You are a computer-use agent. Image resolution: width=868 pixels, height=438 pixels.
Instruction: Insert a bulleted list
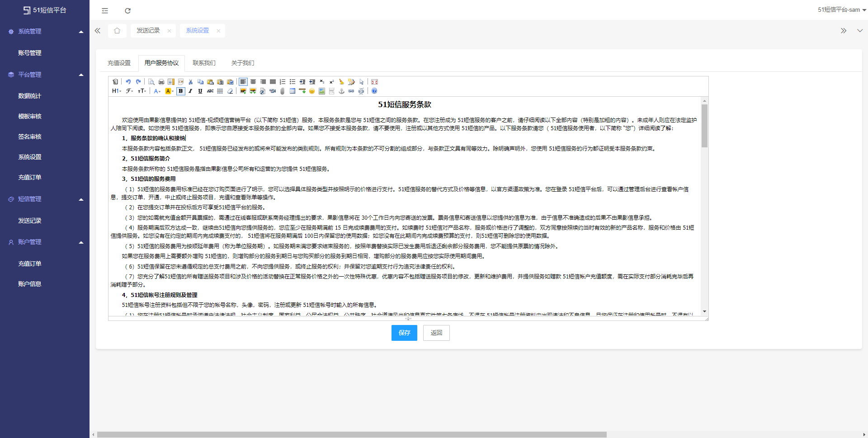pos(292,82)
